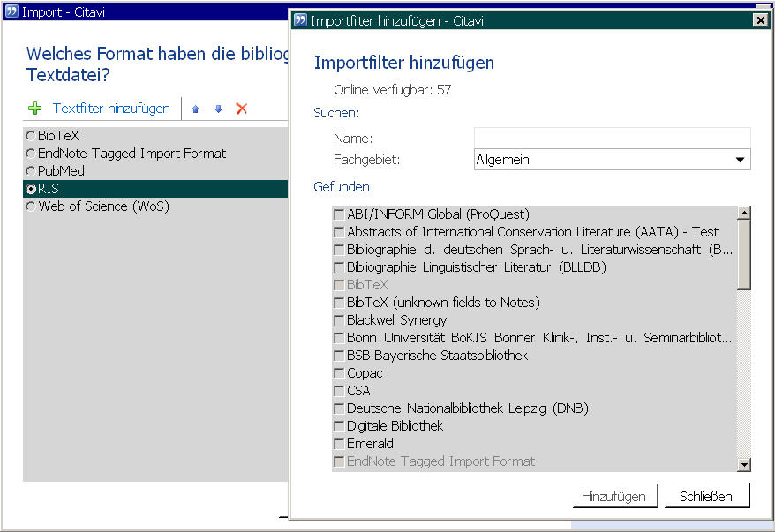Open the Textfilter hinzufügen link
The image size is (775, 532).
click(x=111, y=109)
